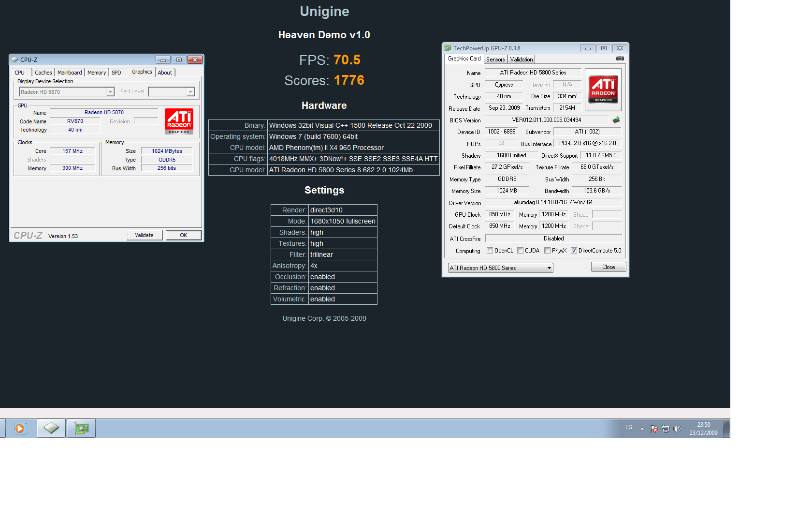
Task: Click the GPU-Z title bar app icon
Action: tap(448, 48)
